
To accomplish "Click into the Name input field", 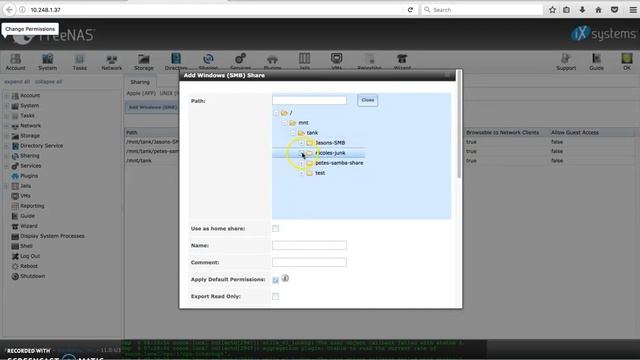I will tap(309, 245).
